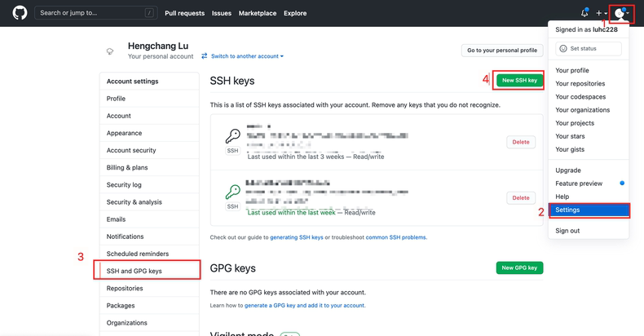
Task: Open the notifications bell icon
Action: [584, 13]
